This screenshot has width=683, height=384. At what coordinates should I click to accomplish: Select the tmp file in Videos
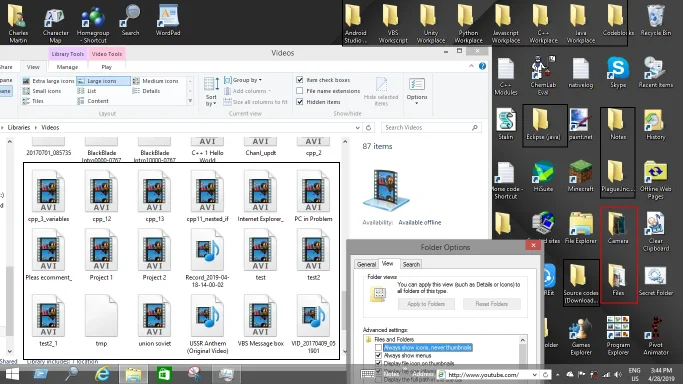tap(101, 321)
